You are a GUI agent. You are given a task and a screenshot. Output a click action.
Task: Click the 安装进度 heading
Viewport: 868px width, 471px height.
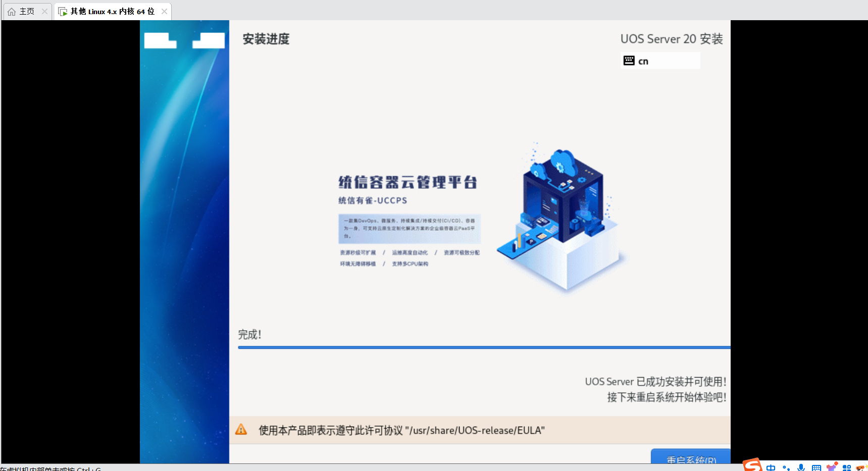point(266,39)
